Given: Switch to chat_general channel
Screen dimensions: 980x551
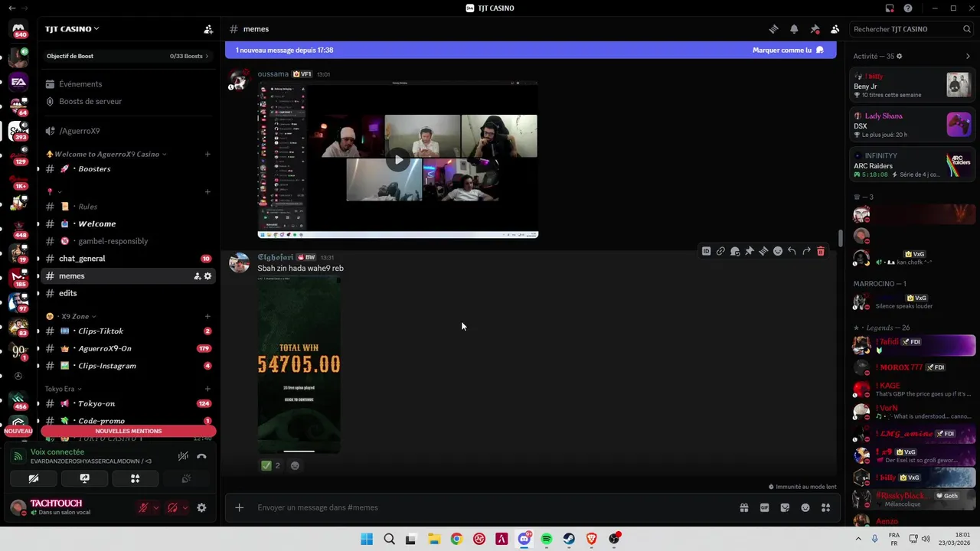Looking at the screenshot, I should (x=128, y=259).
